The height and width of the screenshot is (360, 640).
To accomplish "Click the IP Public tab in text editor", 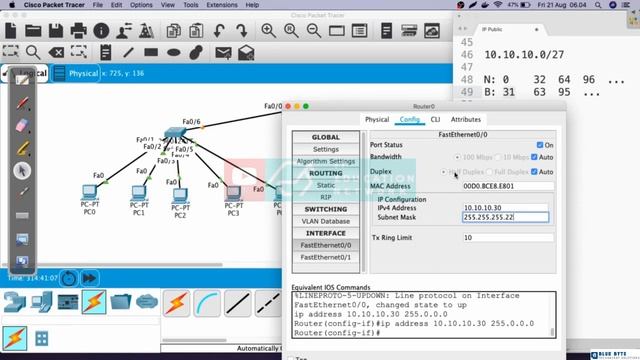I will tap(492, 29).
